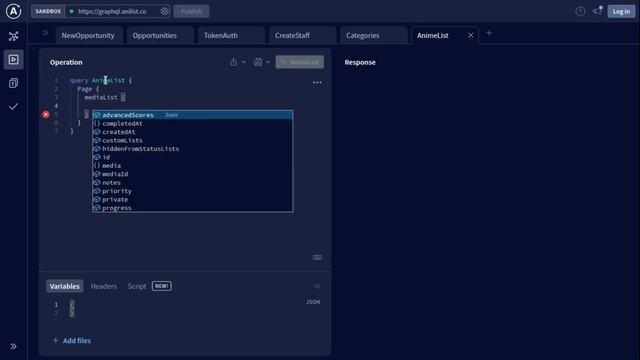
Task: Click the share operation icon
Action: (233, 62)
